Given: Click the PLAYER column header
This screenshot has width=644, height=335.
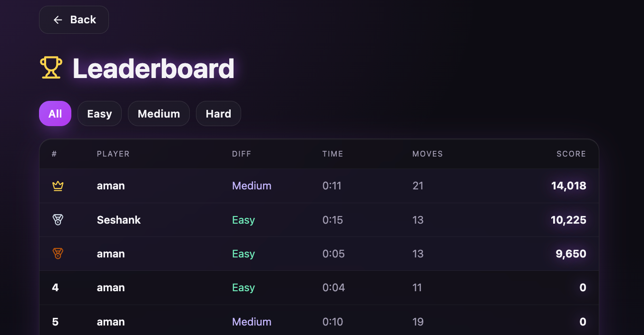Looking at the screenshot, I should coord(113,154).
